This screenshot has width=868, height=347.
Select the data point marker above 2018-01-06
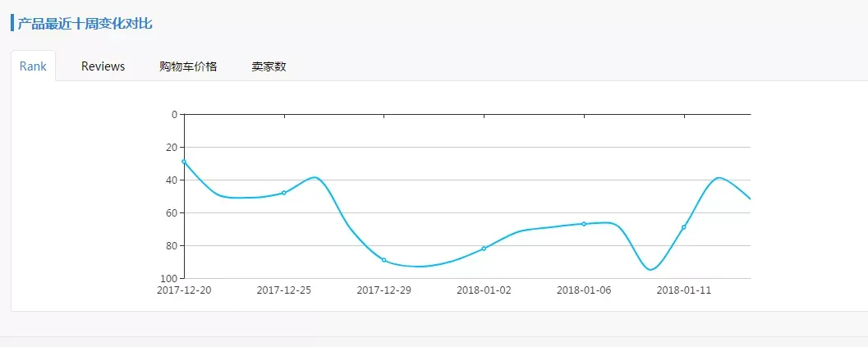(584, 224)
